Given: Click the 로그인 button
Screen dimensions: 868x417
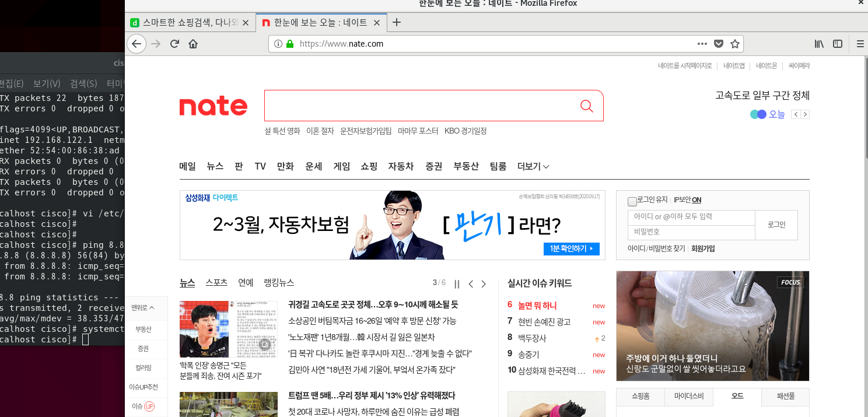Looking at the screenshot, I should tap(776, 225).
